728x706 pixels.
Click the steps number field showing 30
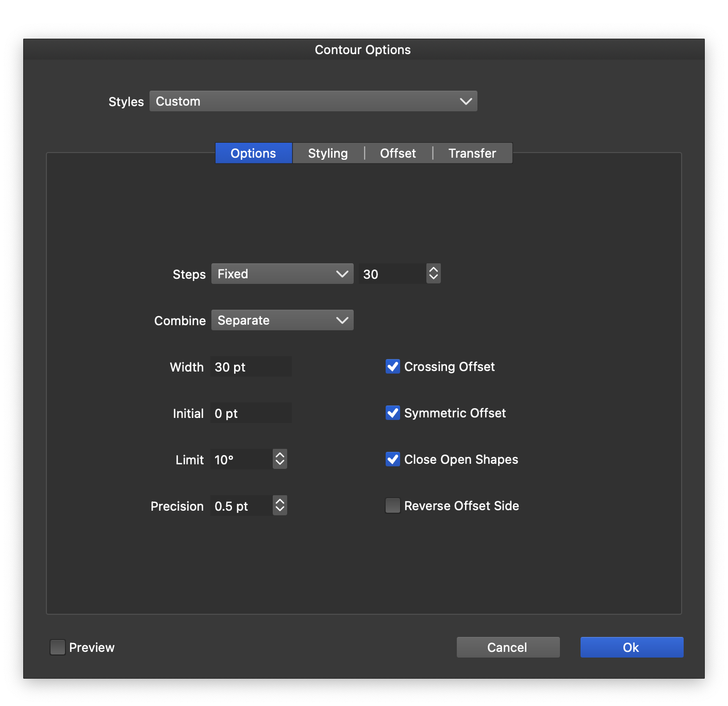pos(392,274)
